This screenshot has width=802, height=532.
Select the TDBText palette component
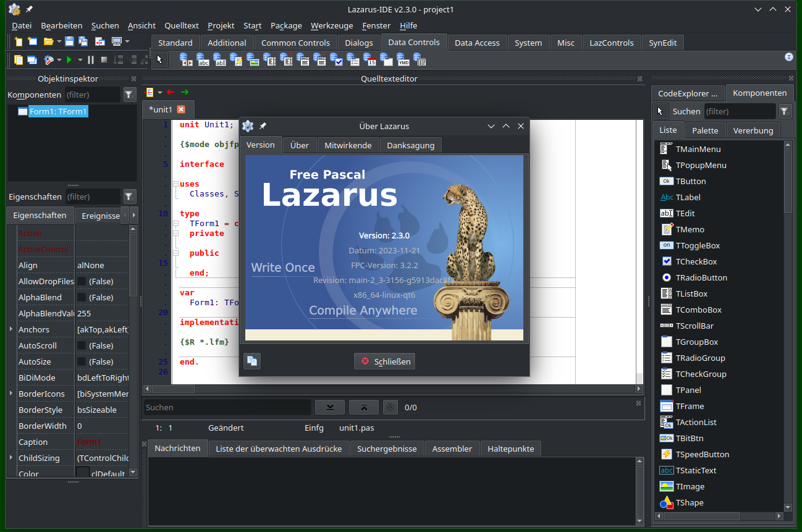pyautogui.click(x=203, y=59)
